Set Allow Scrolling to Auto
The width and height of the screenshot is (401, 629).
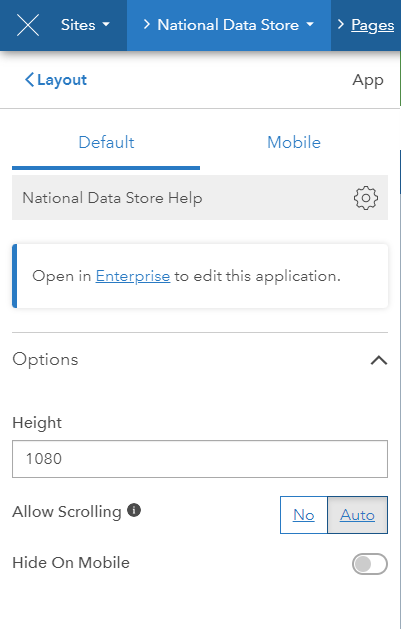357,515
